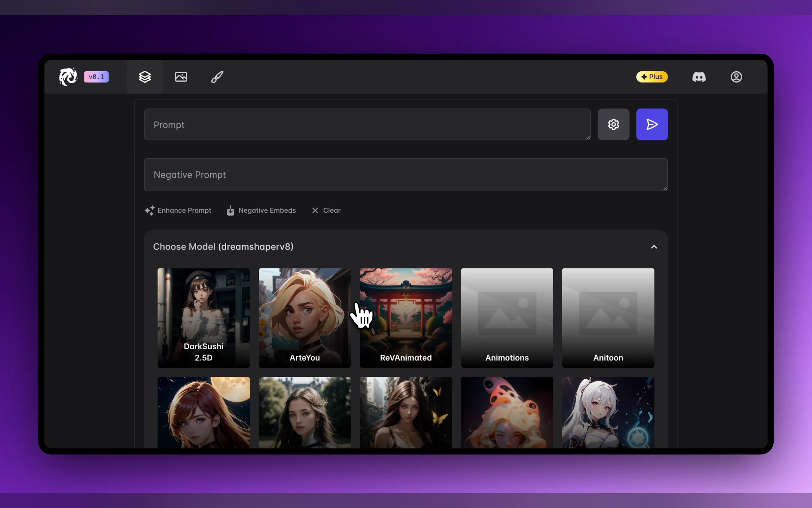Click into the Prompt text field

[x=367, y=125]
